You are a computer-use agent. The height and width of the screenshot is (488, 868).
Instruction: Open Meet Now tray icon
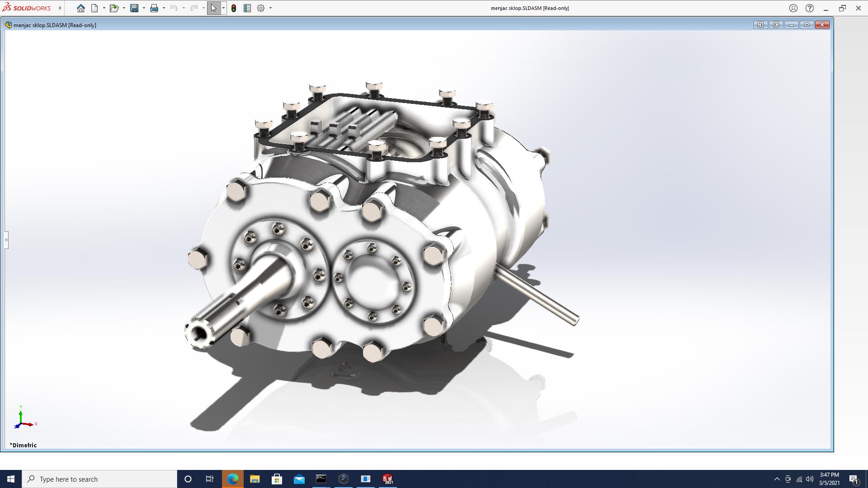pos(788,479)
